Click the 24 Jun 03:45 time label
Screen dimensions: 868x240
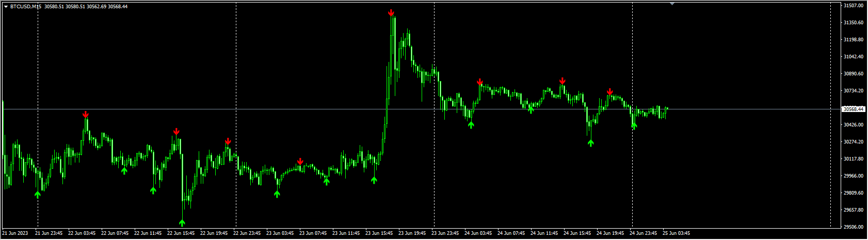pos(478,233)
